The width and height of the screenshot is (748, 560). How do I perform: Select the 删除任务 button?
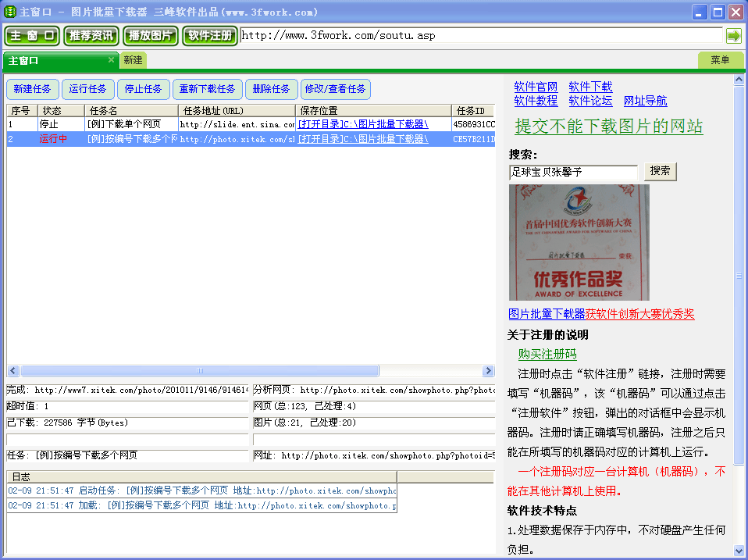(271, 89)
